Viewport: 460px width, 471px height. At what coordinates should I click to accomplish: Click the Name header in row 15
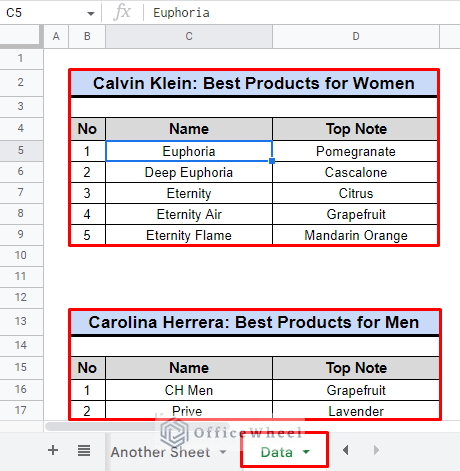[189, 368]
